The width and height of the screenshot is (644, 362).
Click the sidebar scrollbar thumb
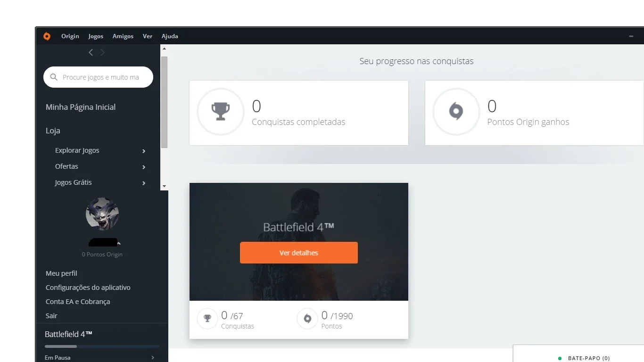click(164, 102)
